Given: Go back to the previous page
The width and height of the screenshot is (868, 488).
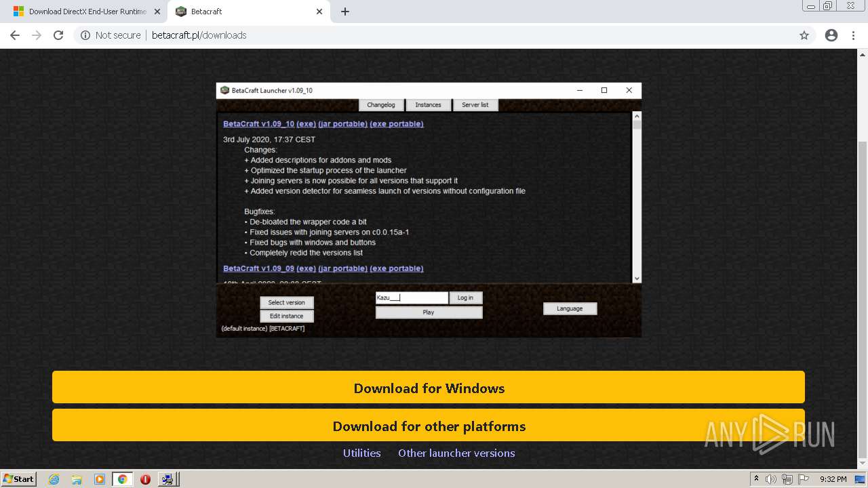Looking at the screenshot, I should coord(15,35).
